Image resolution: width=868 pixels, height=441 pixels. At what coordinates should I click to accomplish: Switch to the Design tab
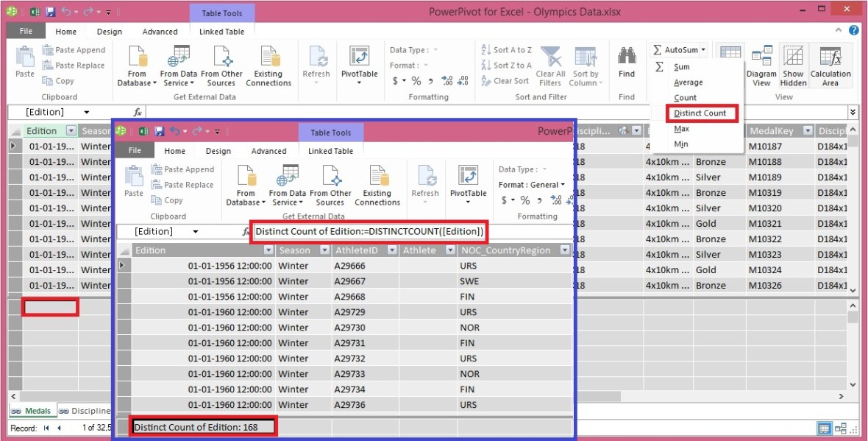tap(109, 32)
